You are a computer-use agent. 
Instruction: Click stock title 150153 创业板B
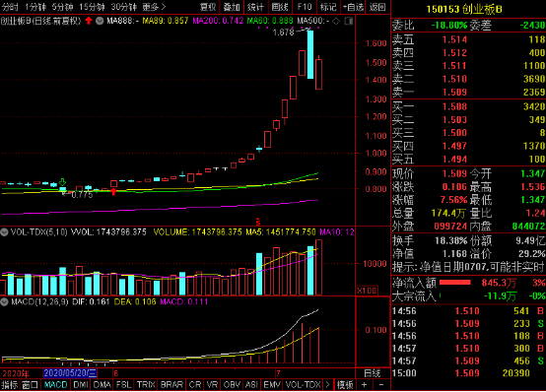[x=464, y=10]
